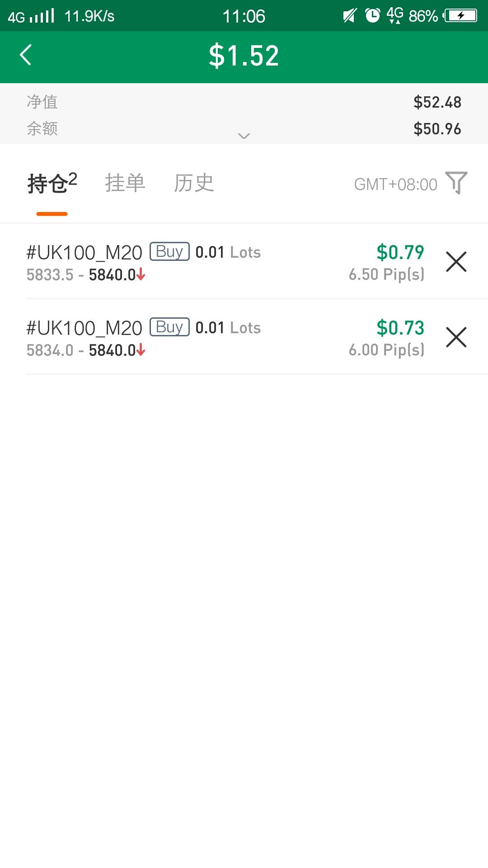Switch to the 挂单 tab
The width and height of the screenshot is (488, 868).
coord(125,183)
